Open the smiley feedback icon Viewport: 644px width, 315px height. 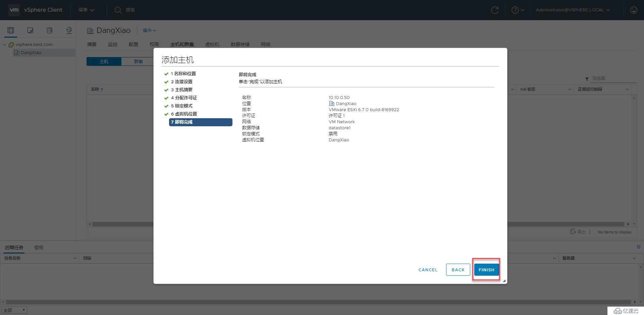(634, 10)
